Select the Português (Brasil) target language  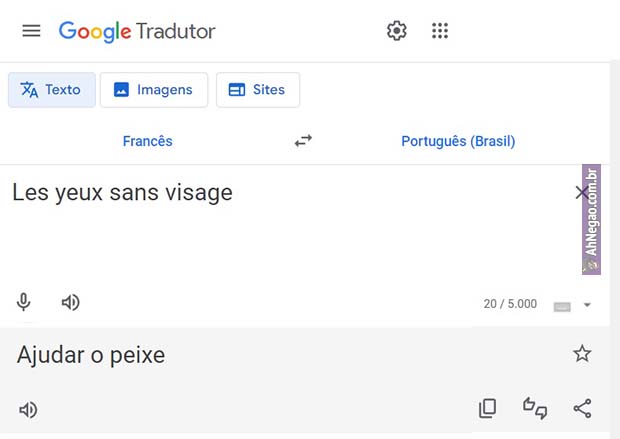[458, 141]
